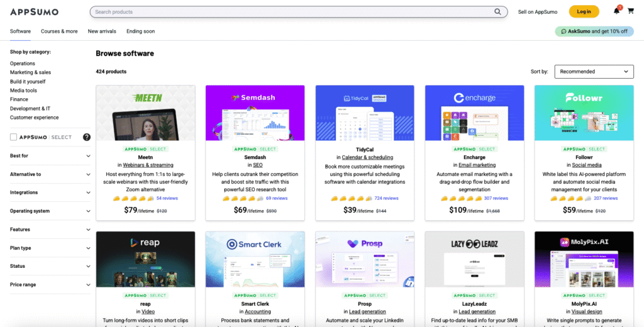Click the search magnifier icon
This screenshot has width=644, height=327.
click(x=497, y=12)
